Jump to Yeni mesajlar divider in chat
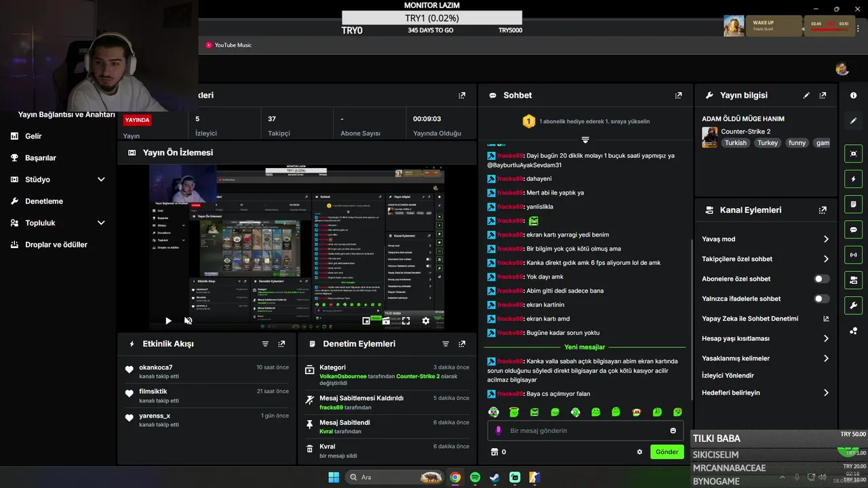868x488 pixels. point(585,347)
